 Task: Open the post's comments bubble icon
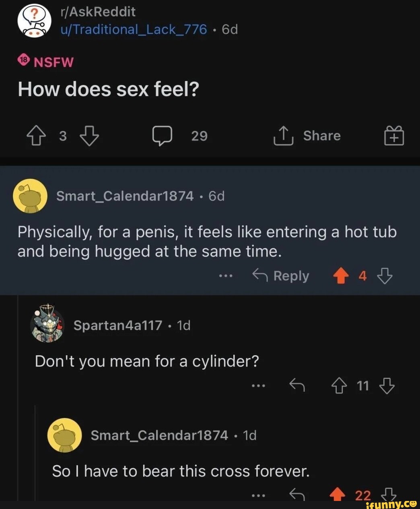162,136
